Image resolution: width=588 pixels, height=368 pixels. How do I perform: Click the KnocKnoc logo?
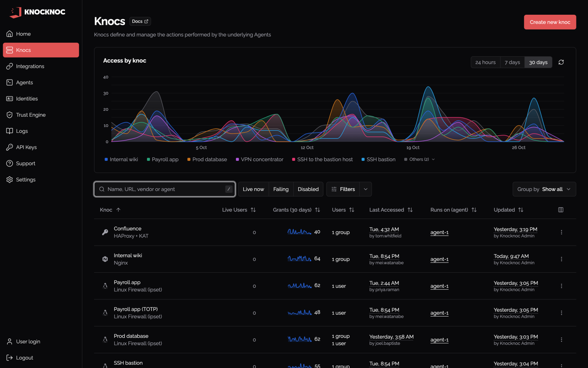click(x=37, y=12)
